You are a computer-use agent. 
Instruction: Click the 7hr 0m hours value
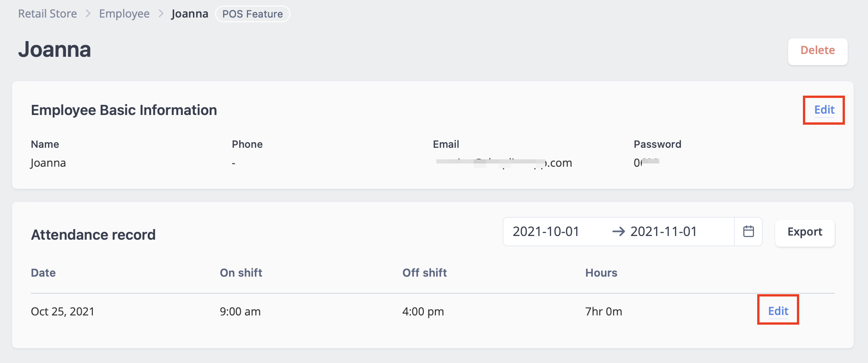point(603,312)
